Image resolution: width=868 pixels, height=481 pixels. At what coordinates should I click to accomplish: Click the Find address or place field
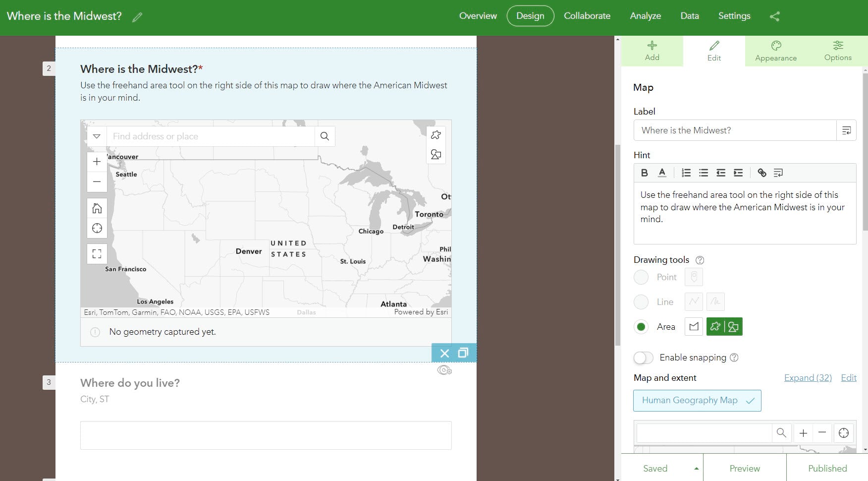click(x=211, y=136)
